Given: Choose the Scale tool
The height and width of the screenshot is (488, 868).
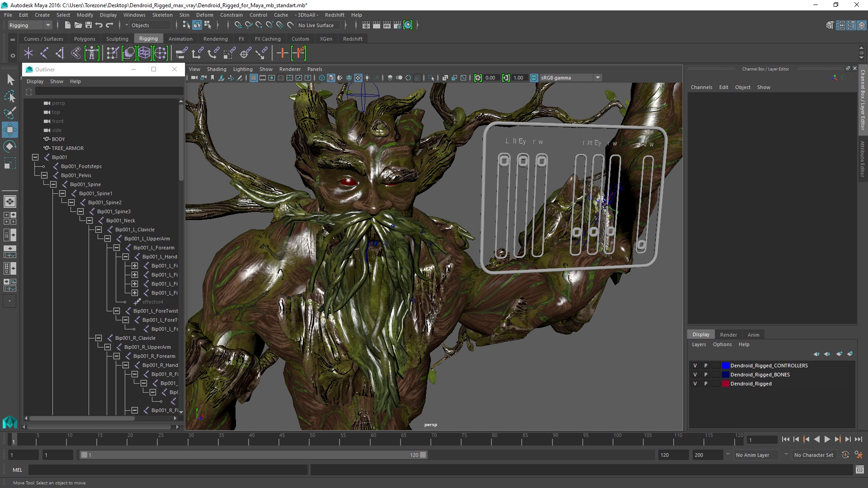Looking at the screenshot, I should coord(10,163).
